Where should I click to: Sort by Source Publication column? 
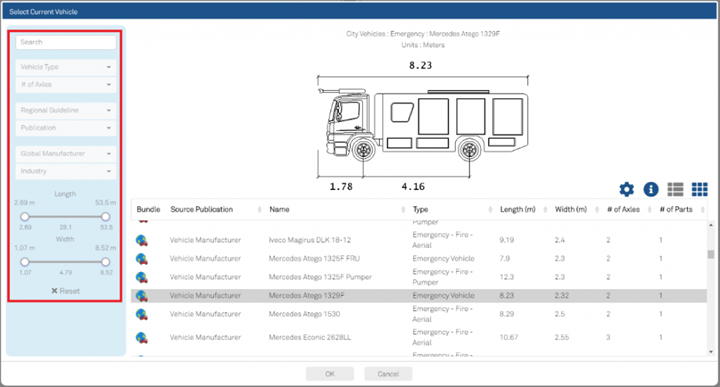[x=202, y=209]
